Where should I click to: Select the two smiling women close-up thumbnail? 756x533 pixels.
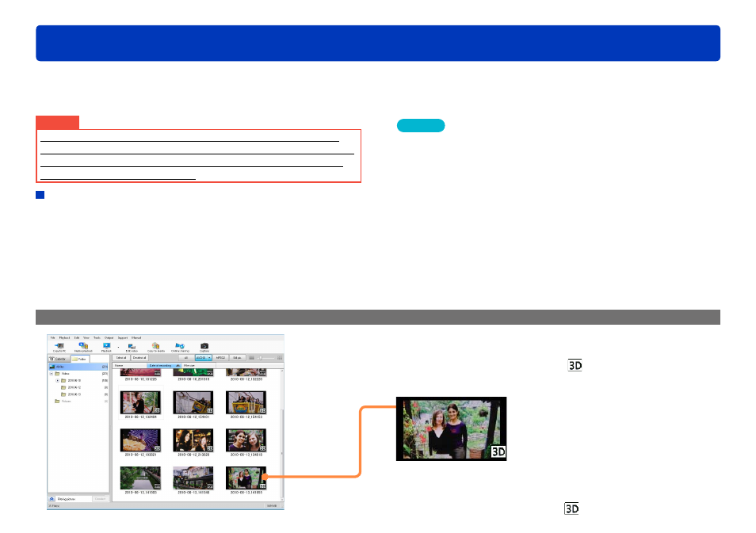coord(246,440)
